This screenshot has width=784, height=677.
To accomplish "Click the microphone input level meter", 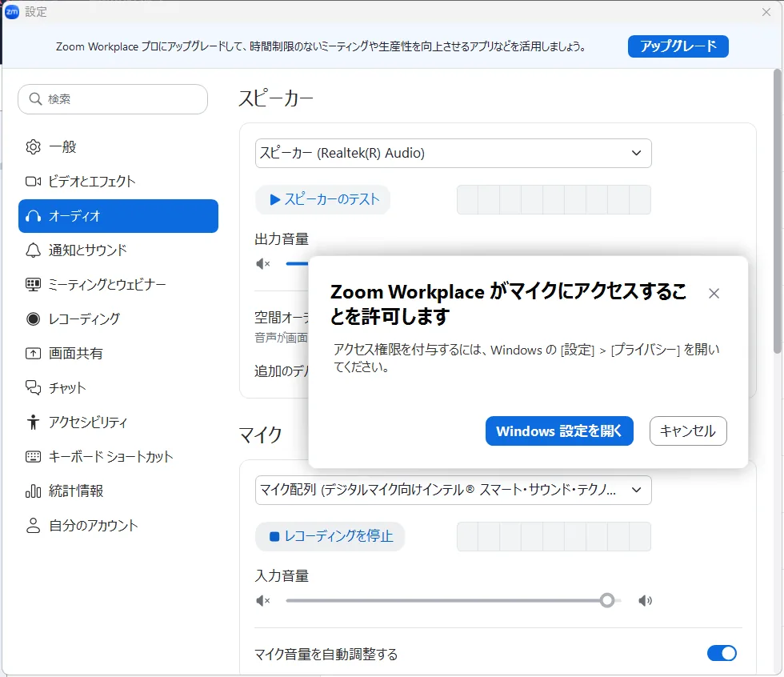I will click(554, 536).
